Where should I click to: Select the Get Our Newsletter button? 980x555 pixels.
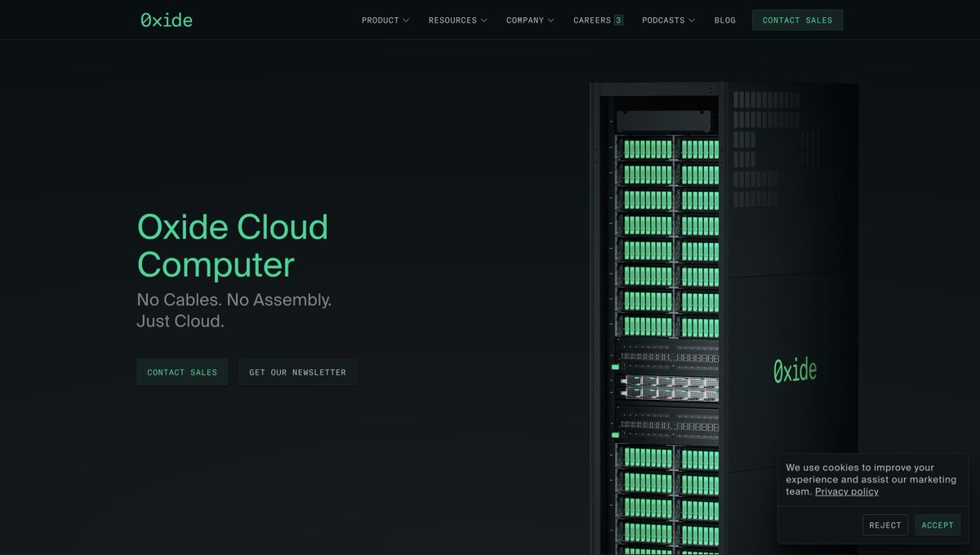[297, 372]
